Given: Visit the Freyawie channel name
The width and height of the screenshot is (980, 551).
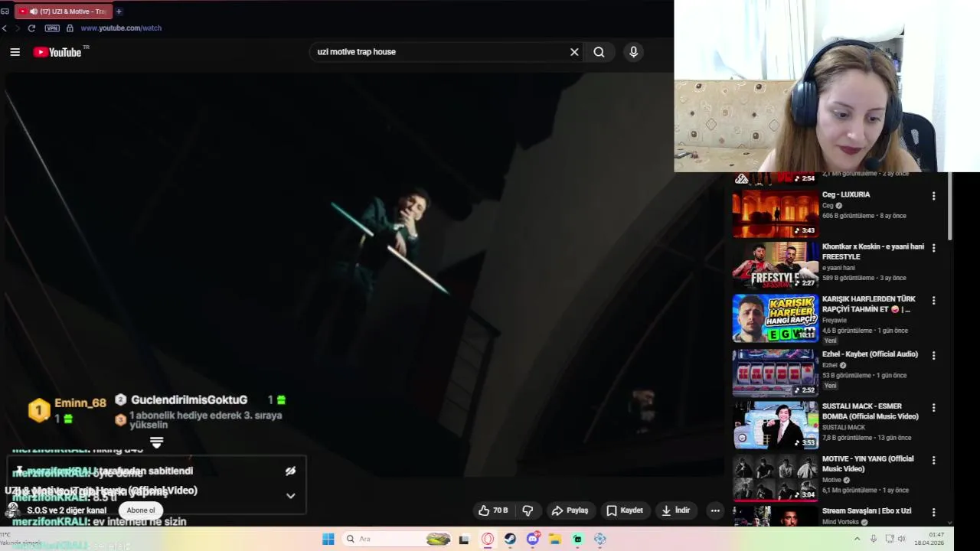Looking at the screenshot, I should [835, 321].
